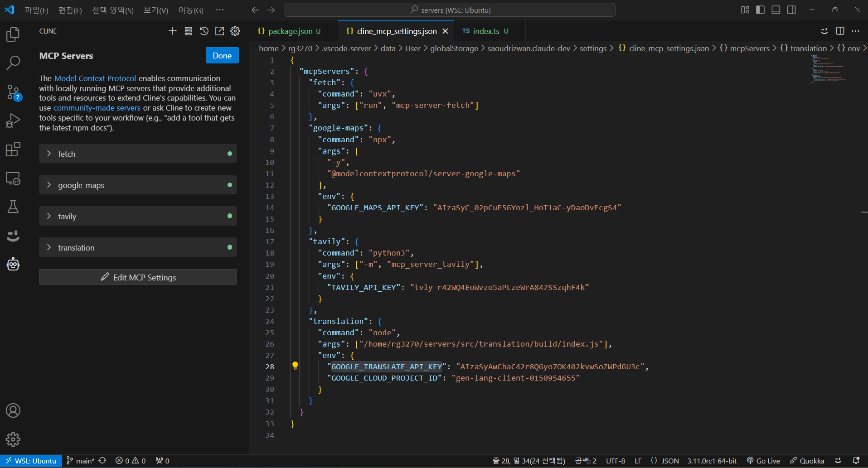Toggle the Primary Side Bar
The height and width of the screenshot is (468, 868).
tap(761, 10)
